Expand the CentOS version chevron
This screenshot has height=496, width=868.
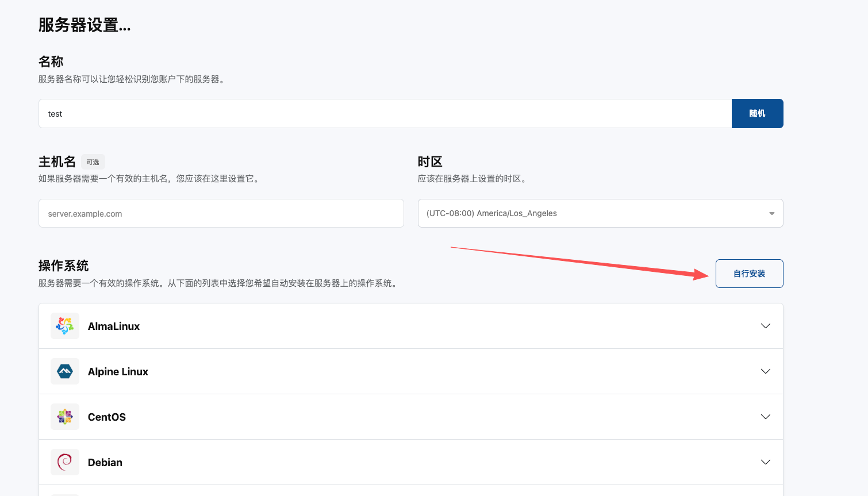click(x=766, y=417)
